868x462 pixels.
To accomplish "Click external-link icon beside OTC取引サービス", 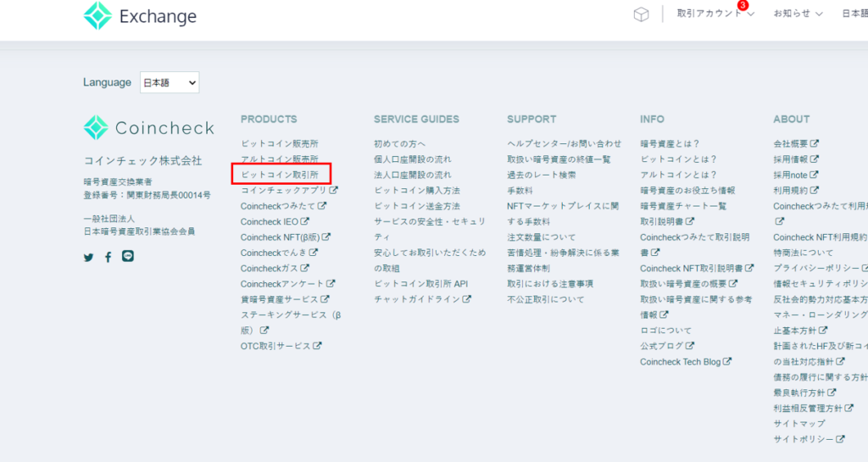I will [317, 346].
